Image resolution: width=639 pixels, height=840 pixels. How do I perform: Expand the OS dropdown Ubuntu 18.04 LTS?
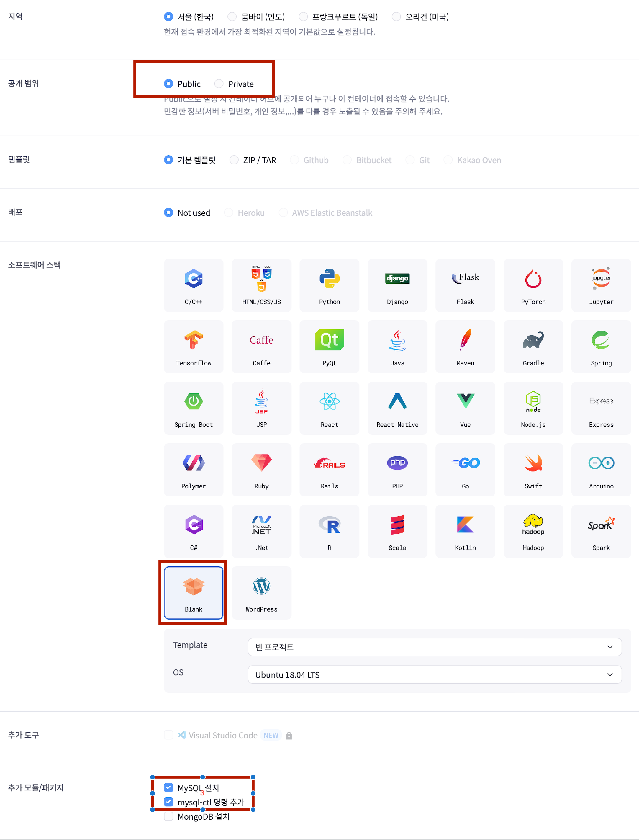pyautogui.click(x=434, y=674)
